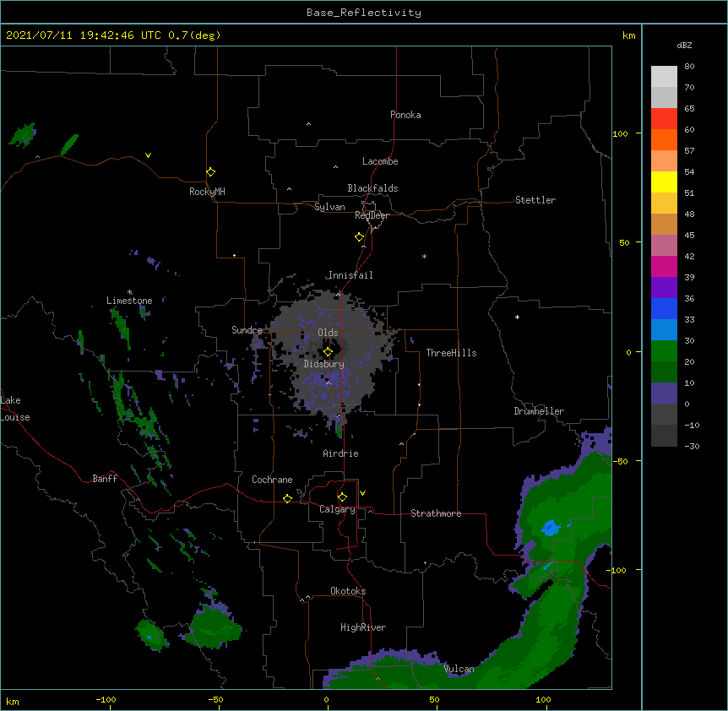Screen dimensions: 728x711
Task: Click the Lacombe city label
Action: click(x=380, y=161)
